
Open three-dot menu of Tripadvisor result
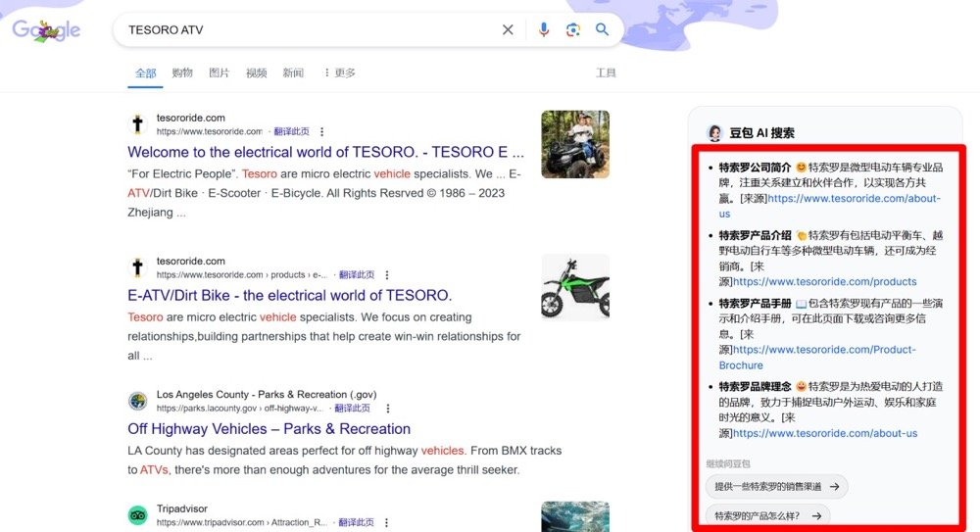(x=386, y=522)
